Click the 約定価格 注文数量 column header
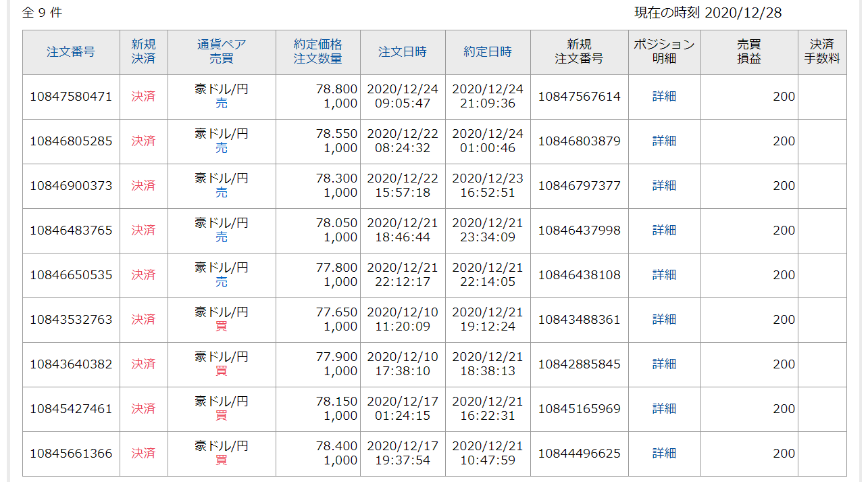Screen dimensions: 868x482 pyautogui.click(x=318, y=52)
